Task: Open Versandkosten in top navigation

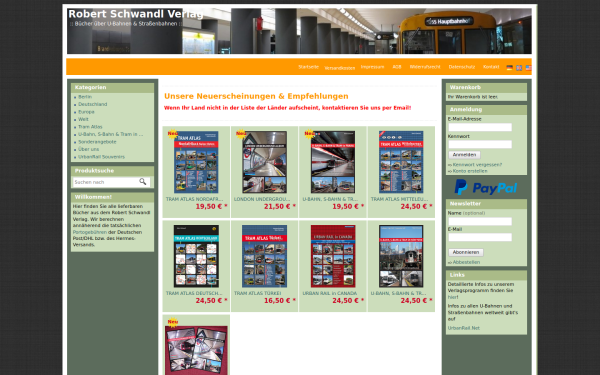Action: 340,68
